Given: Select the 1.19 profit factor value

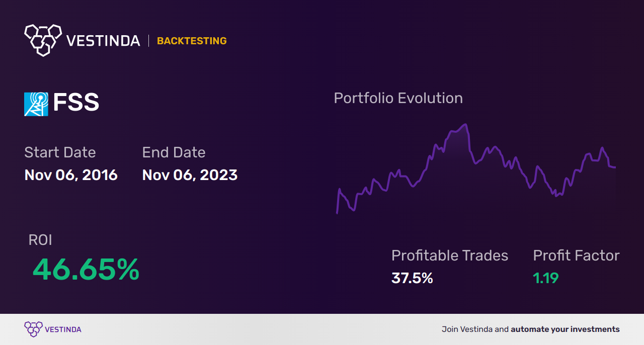Looking at the screenshot, I should [x=546, y=278].
